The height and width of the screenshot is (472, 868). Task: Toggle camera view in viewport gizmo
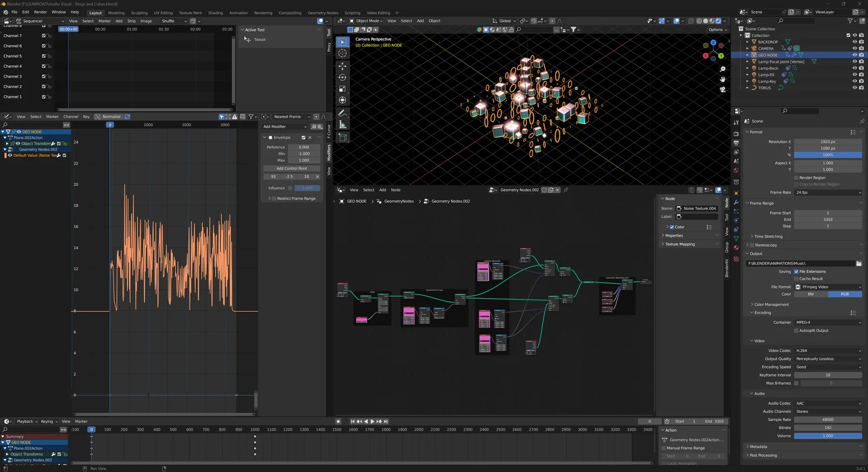pos(723,90)
